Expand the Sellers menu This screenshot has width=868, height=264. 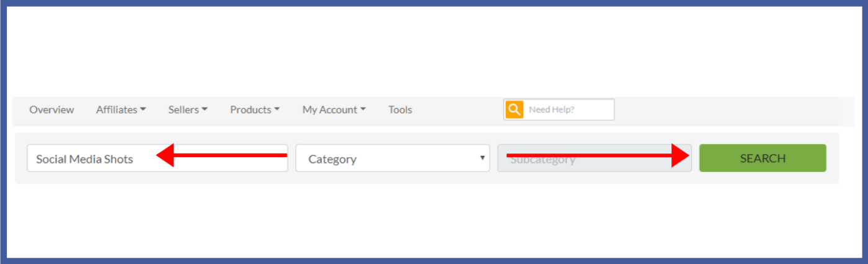[x=188, y=109]
